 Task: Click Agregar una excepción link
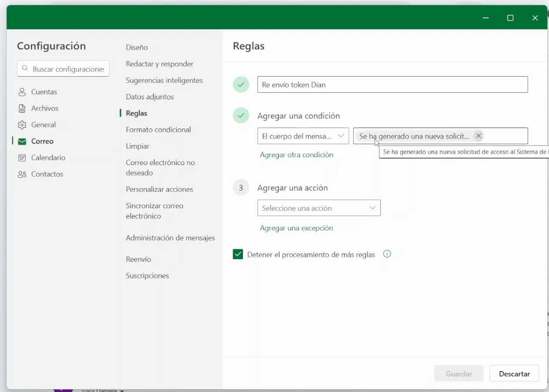click(296, 228)
